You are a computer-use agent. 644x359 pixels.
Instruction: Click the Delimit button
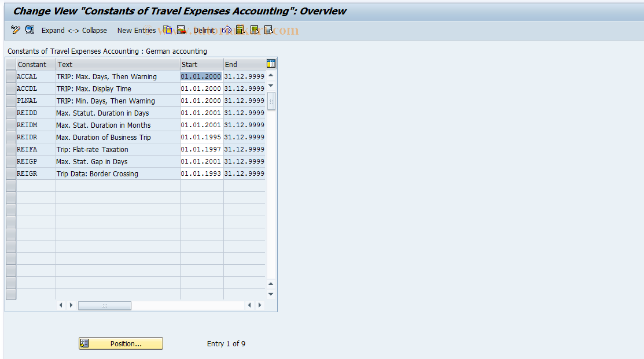tap(204, 31)
